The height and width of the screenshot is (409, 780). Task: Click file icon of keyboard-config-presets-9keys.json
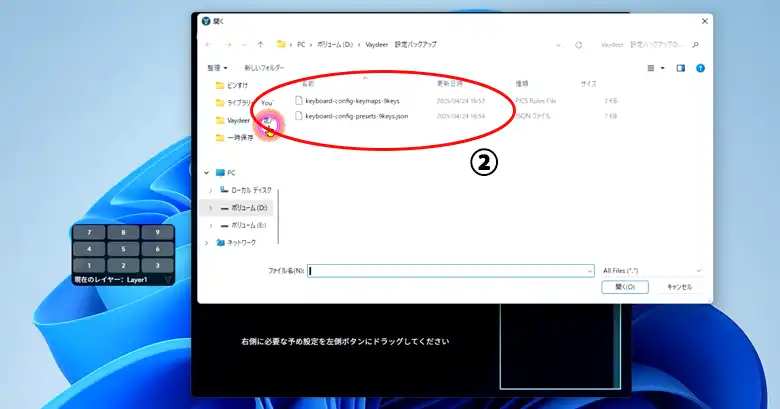(298, 116)
